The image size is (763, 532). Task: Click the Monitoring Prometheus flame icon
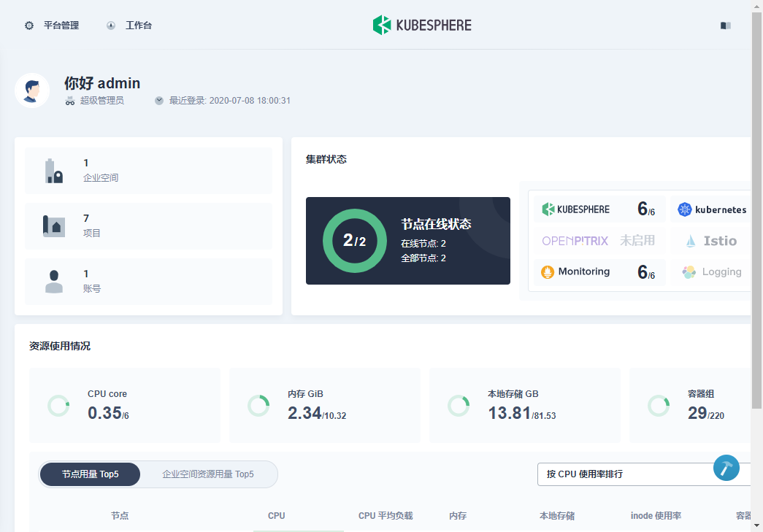point(548,271)
